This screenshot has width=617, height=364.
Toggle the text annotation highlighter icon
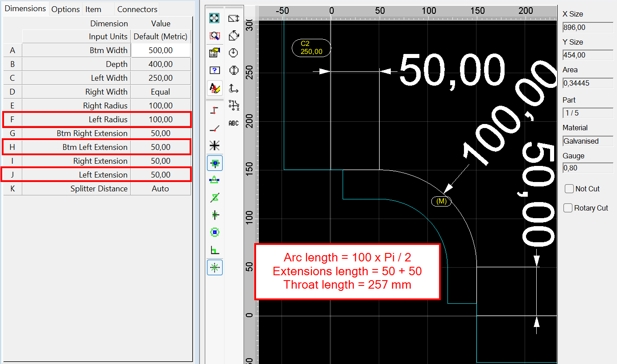[x=215, y=88]
